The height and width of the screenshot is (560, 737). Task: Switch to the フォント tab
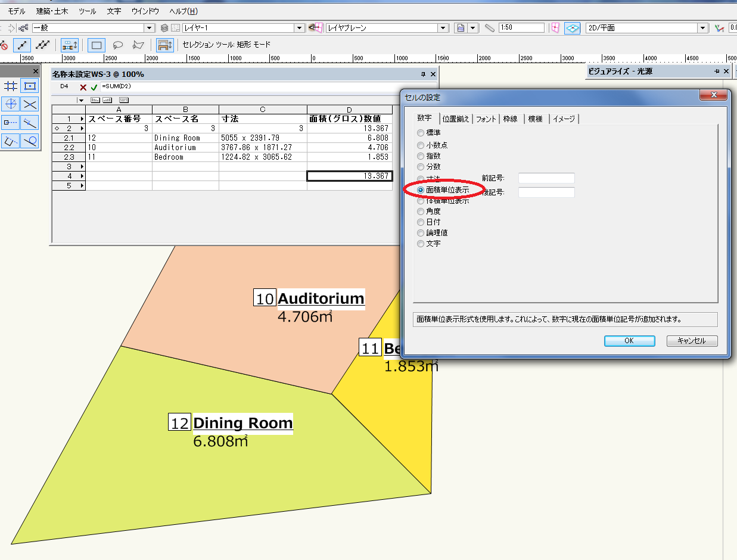click(x=486, y=119)
